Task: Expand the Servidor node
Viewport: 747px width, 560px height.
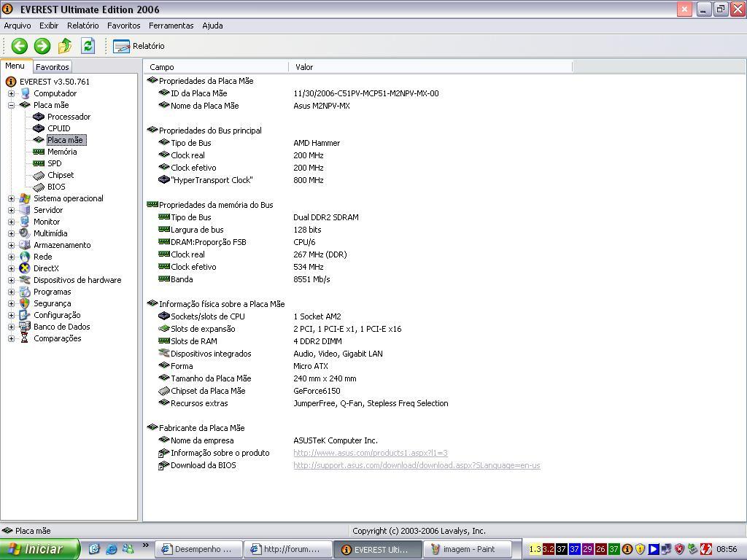Action: (12, 211)
